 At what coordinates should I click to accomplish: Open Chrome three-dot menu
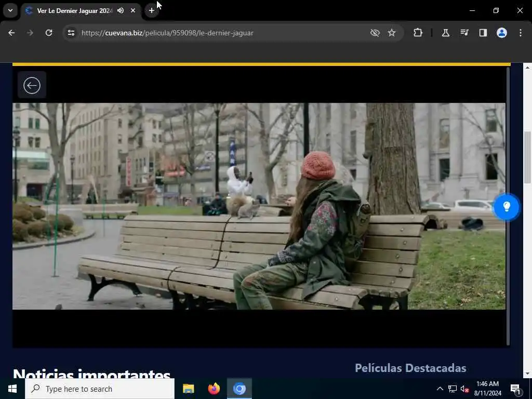521,33
